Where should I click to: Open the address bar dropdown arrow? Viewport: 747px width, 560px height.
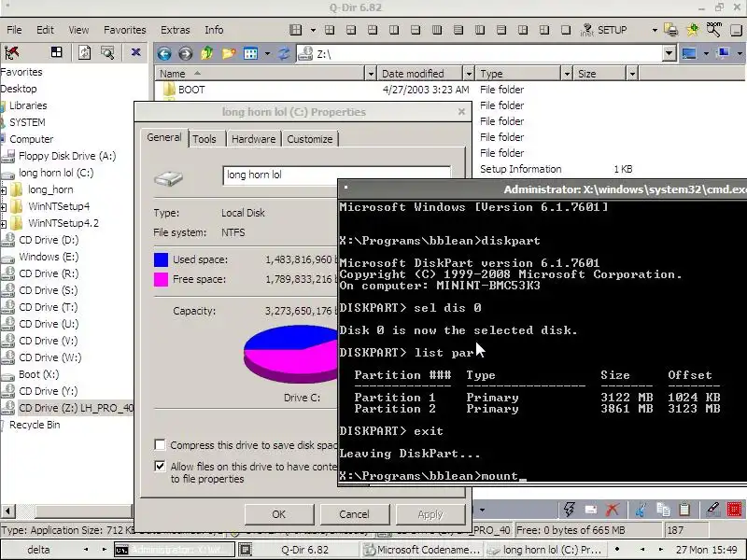click(x=669, y=53)
